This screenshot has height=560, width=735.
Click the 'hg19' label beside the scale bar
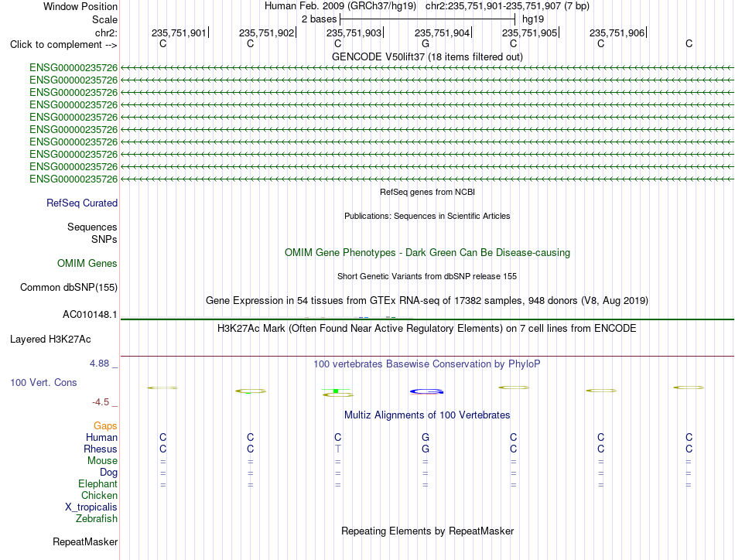[533, 19]
